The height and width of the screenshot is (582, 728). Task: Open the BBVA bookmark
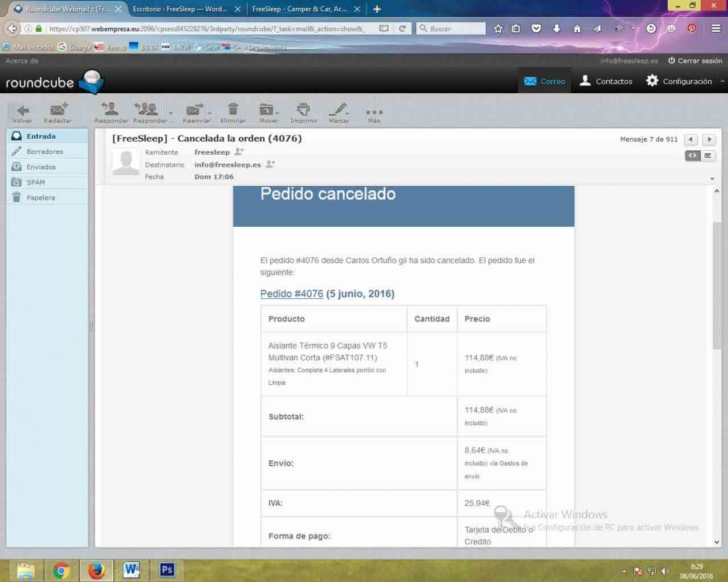coord(143,47)
